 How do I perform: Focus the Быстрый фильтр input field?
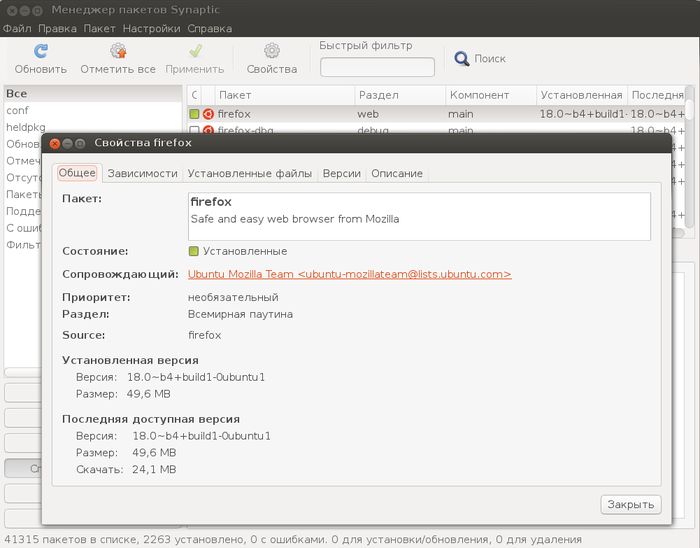(x=377, y=67)
